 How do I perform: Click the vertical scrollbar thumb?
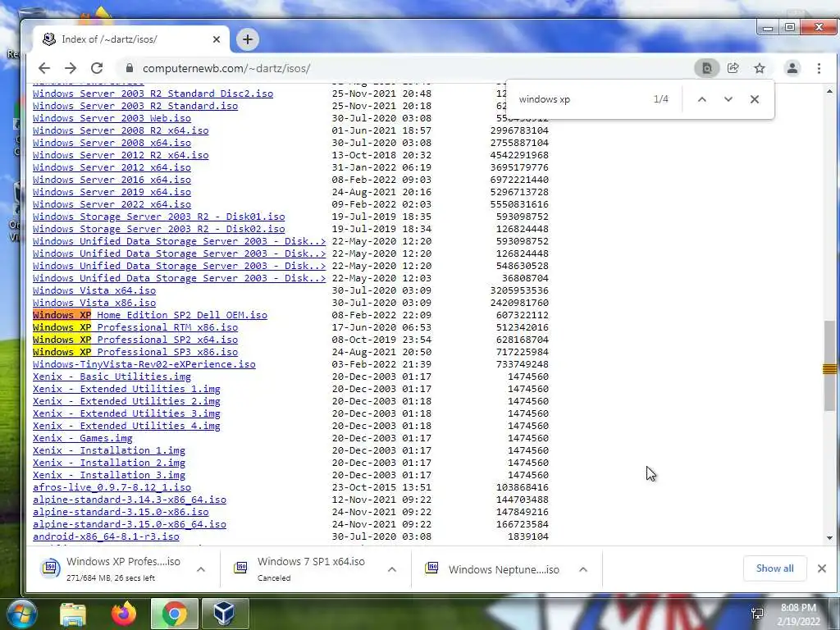(830, 366)
